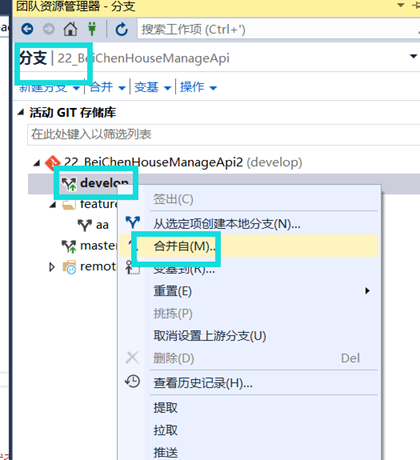Collapse the 22_BeiChenHouseManageApi2 repository node
Viewport: 420px width, 460px height.
tap(37, 163)
